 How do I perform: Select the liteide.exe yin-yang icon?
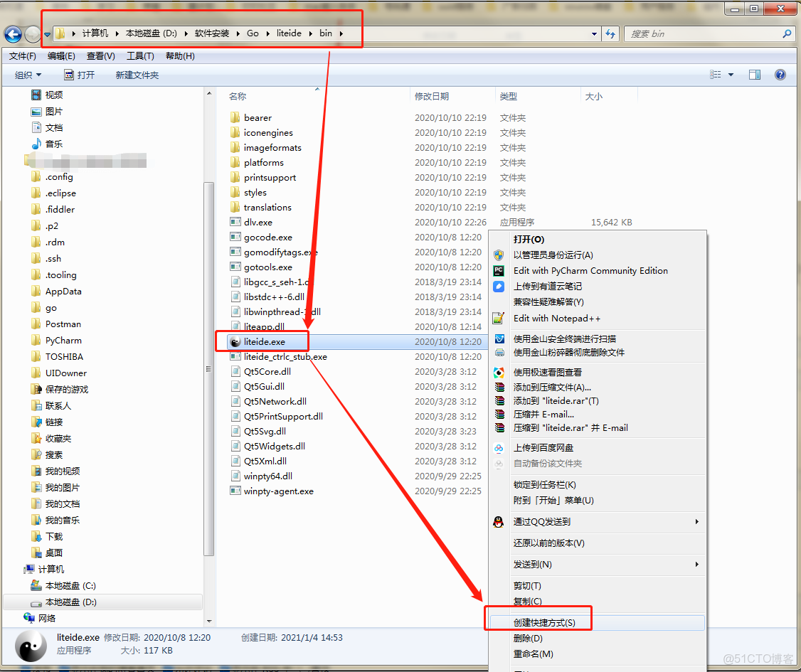(235, 341)
